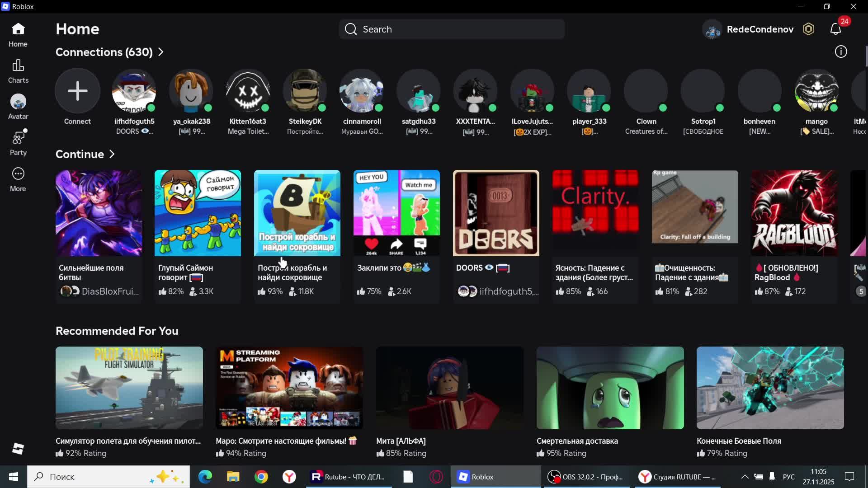Expand the Connections (630) list
The image size is (868, 488).
click(161, 52)
